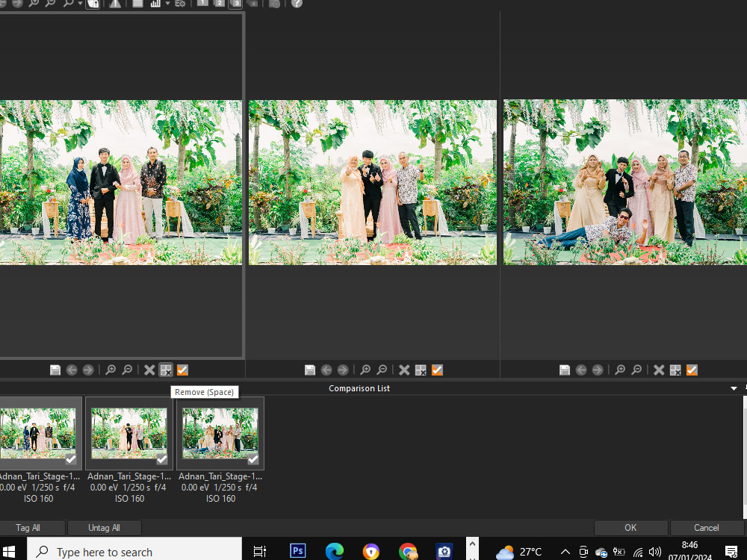Toggle the orange tag under the left image
Image resolution: width=747 pixels, height=560 pixels.
(x=182, y=370)
